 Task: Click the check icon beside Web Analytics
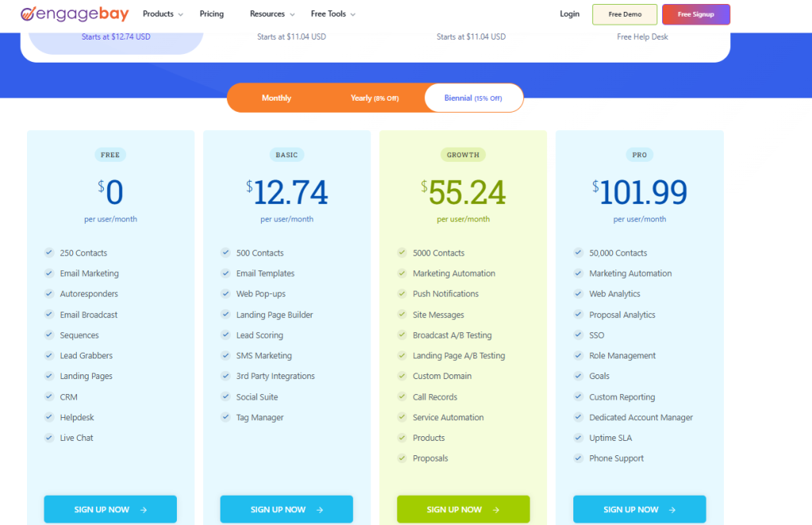pyautogui.click(x=578, y=293)
